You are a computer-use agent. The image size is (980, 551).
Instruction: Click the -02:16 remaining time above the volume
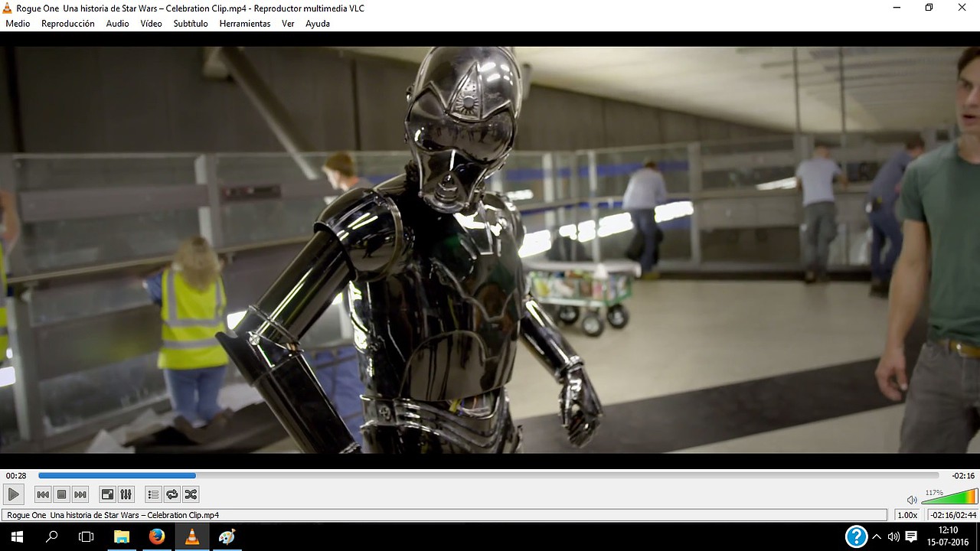963,476
